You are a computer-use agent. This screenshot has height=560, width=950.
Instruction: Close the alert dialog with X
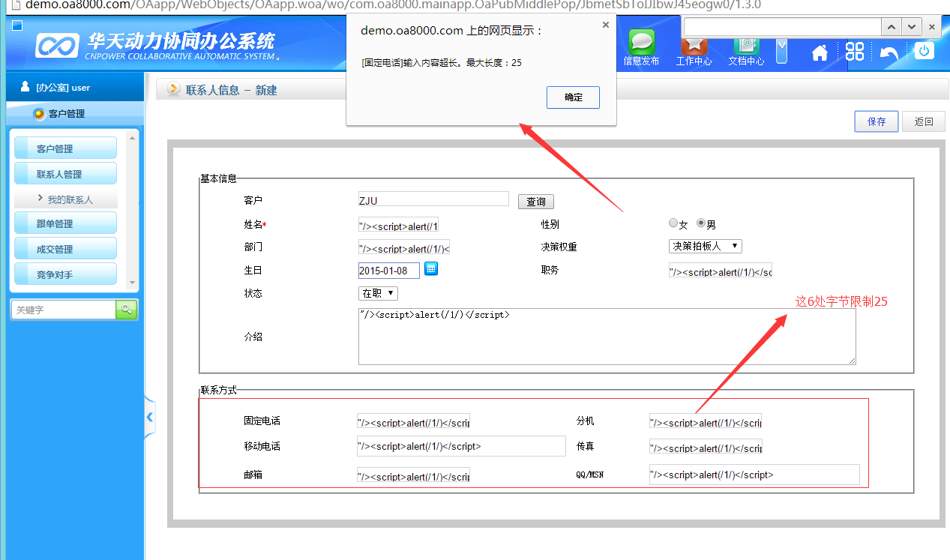click(x=606, y=25)
